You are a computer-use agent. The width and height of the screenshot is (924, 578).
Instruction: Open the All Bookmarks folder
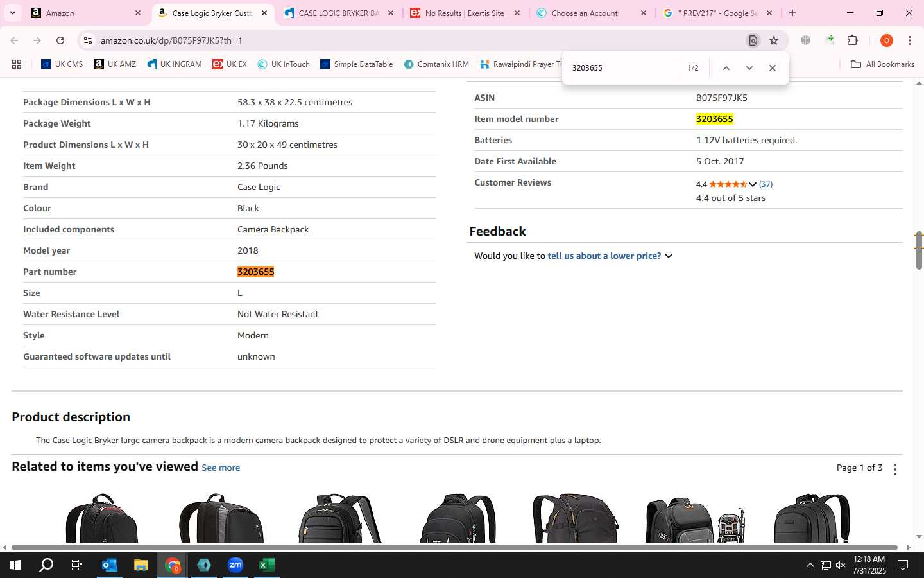point(882,64)
